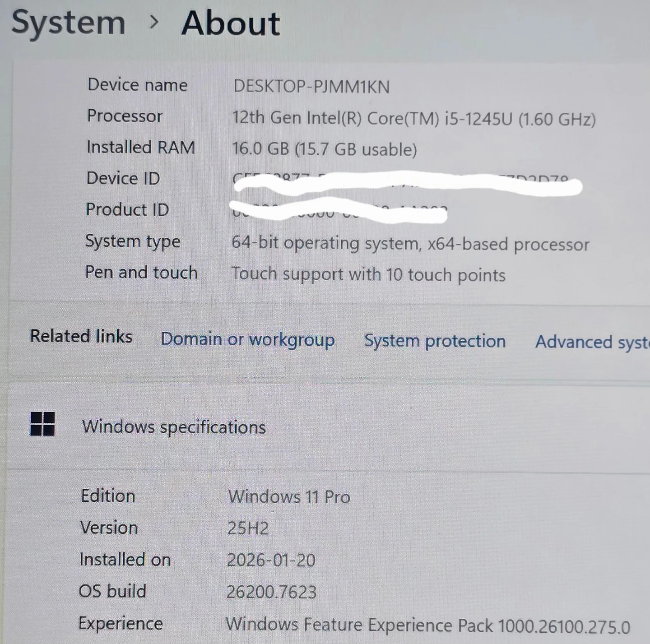The image size is (650, 644).
Task: Click the About page title
Action: (231, 23)
